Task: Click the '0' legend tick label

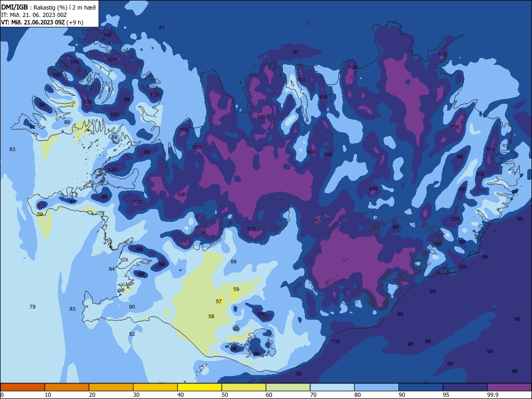Action: [x=2, y=395]
